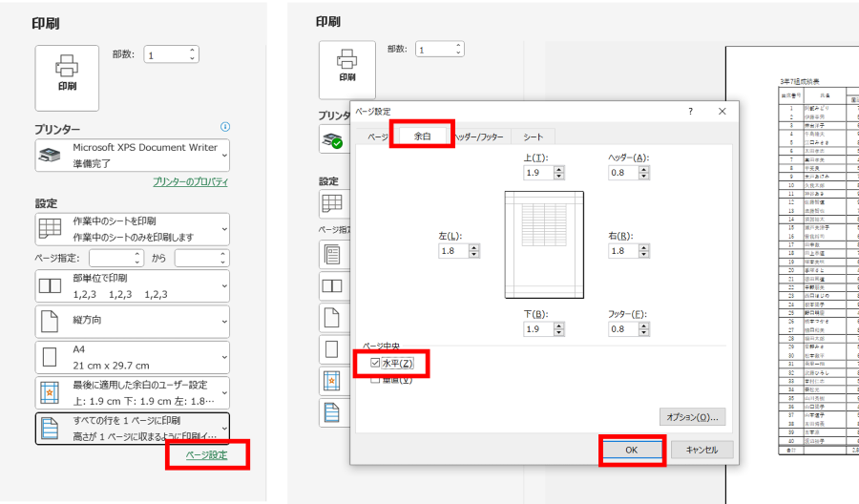Viewport: 859px width, 504px height.
Task: Click the sheet grid icon in right panel
Action: (x=332, y=203)
